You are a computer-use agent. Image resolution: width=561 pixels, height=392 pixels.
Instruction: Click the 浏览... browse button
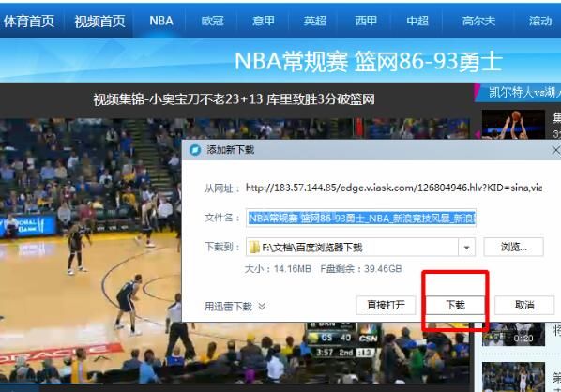coord(513,247)
